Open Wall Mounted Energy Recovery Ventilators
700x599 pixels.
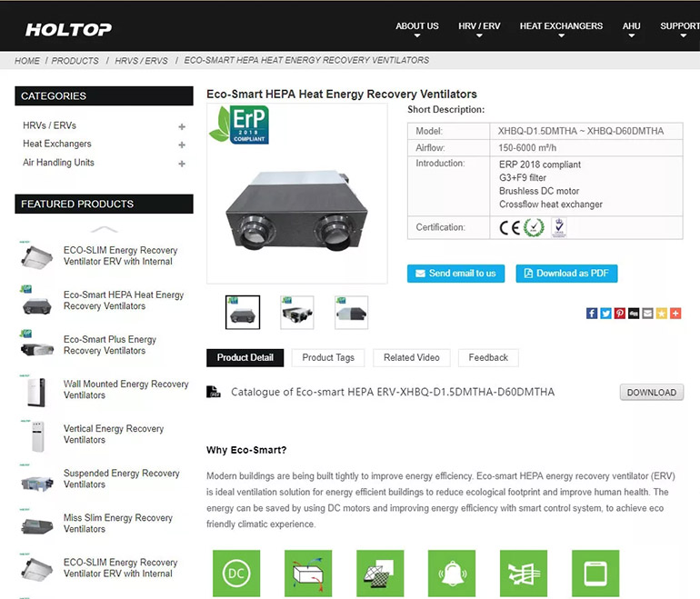(x=125, y=390)
